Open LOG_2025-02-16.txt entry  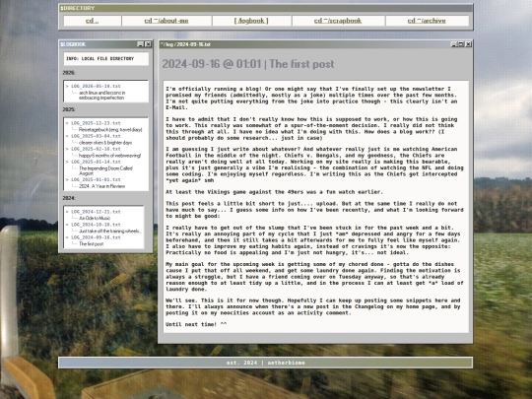coord(96,149)
